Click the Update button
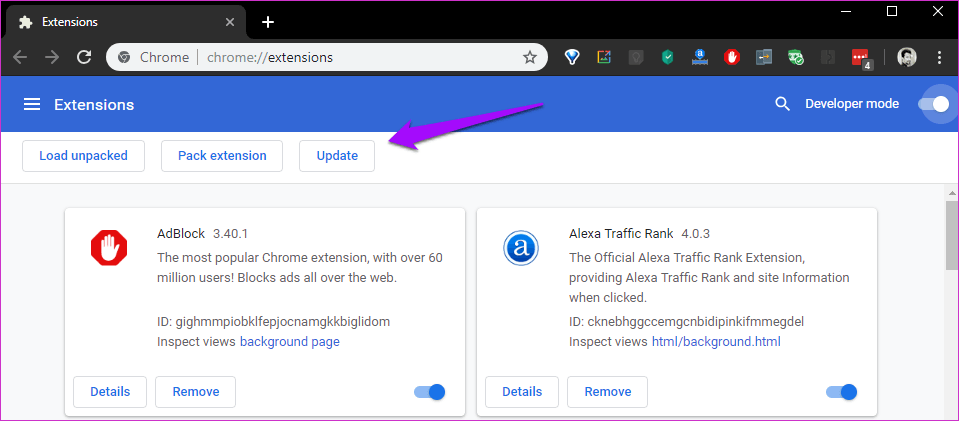959x421 pixels. [337, 156]
